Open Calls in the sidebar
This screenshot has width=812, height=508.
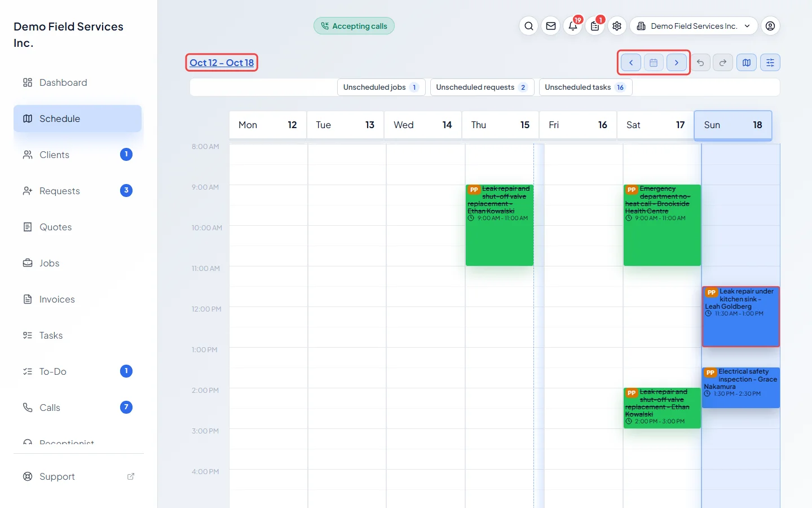coord(78,408)
